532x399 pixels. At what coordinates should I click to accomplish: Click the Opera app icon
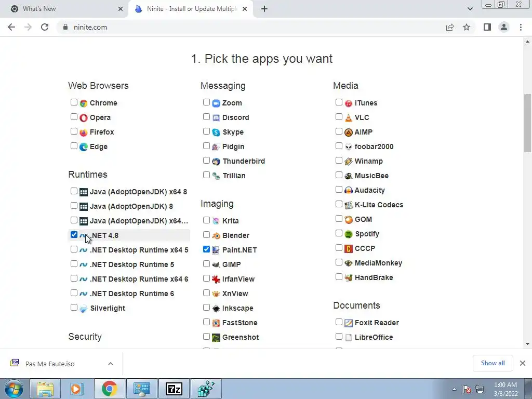click(x=84, y=118)
